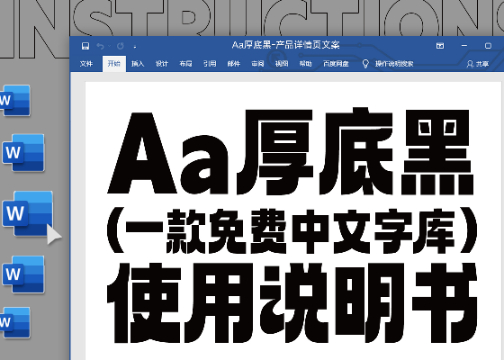This screenshot has width=504, height=360.
Task: Select the Word icon beside the arrow cursor
Action: (28, 213)
